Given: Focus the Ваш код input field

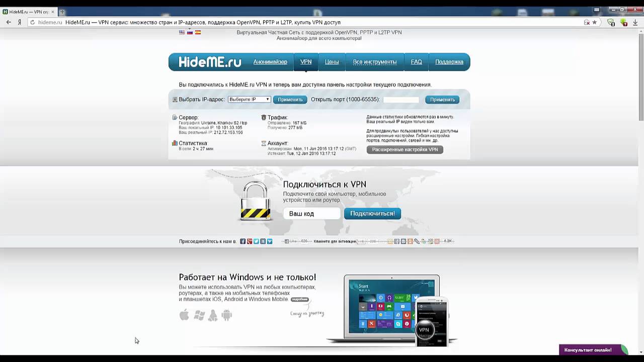Looking at the screenshot, I should click(x=312, y=214).
